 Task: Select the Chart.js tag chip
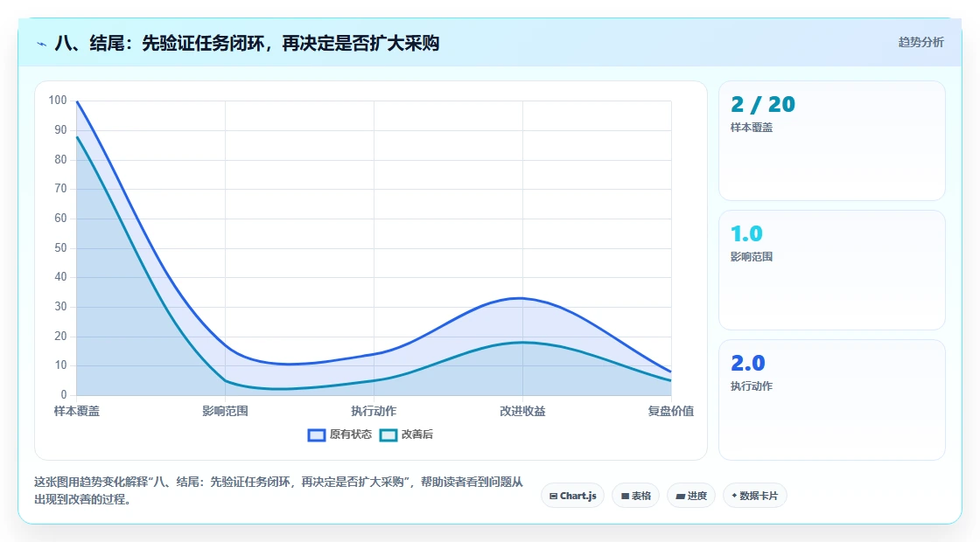[572, 496]
